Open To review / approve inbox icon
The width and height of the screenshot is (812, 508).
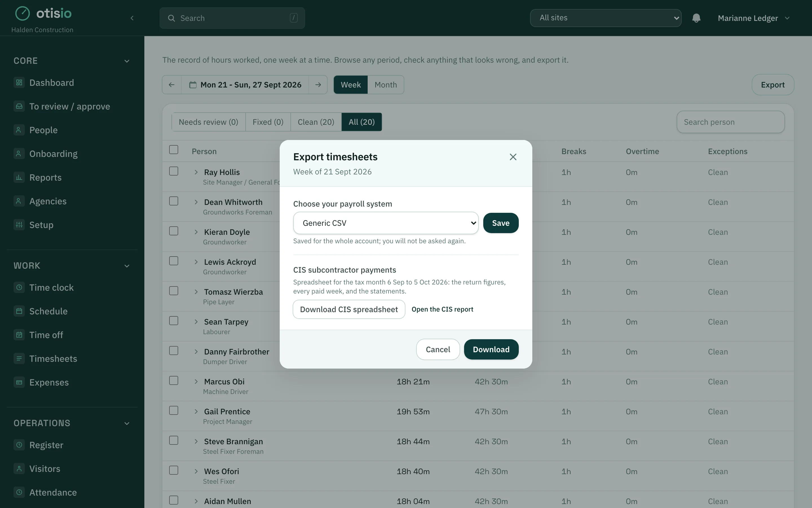[x=19, y=106]
